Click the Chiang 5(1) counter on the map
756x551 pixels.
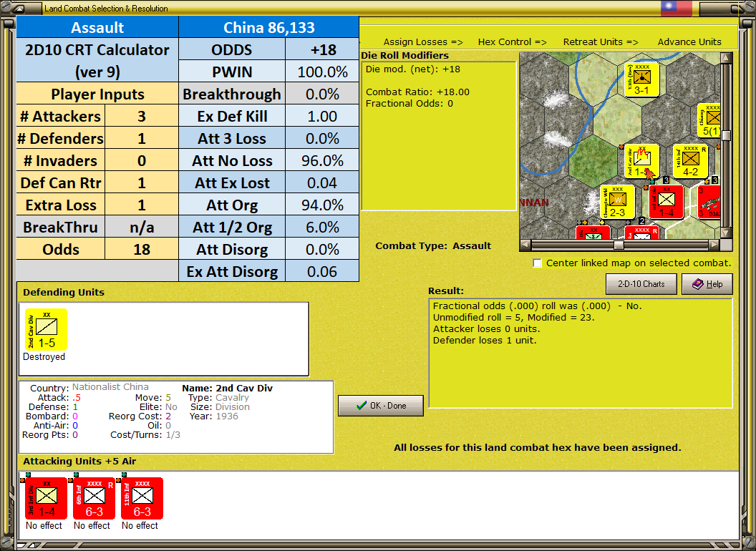pyautogui.click(x=709, y=120)
